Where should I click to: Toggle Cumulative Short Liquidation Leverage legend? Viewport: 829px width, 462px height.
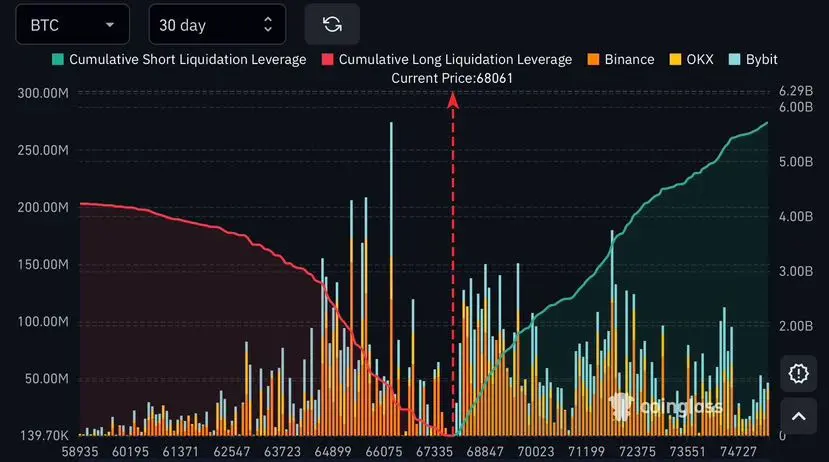point(179,59)
